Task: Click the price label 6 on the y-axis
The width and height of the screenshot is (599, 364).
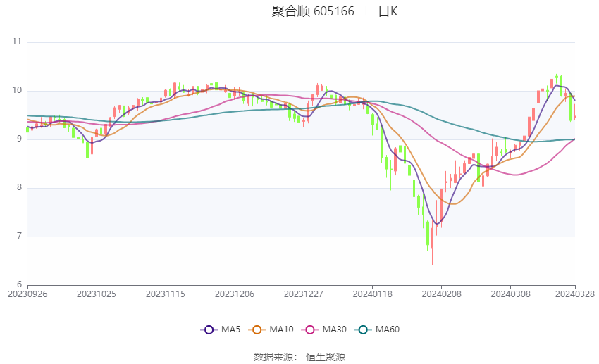Action: point(19,284)
